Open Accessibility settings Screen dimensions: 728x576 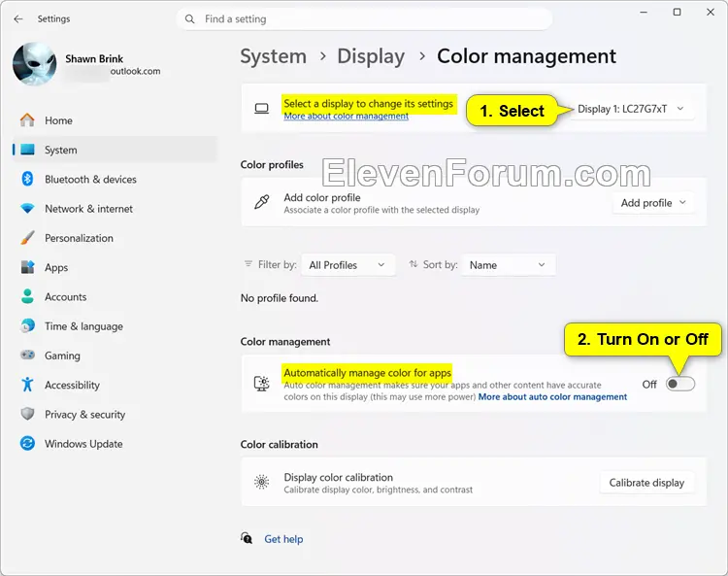115,384
